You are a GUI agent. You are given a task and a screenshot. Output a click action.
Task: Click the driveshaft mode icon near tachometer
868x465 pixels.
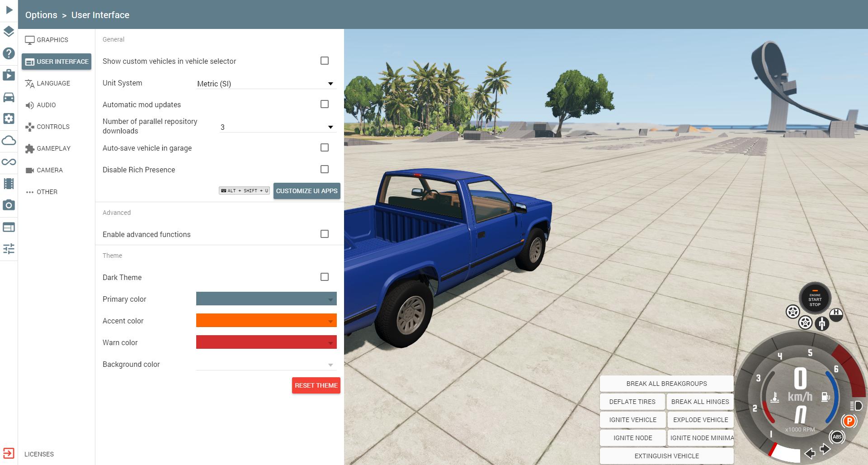[x=822, y=323]
